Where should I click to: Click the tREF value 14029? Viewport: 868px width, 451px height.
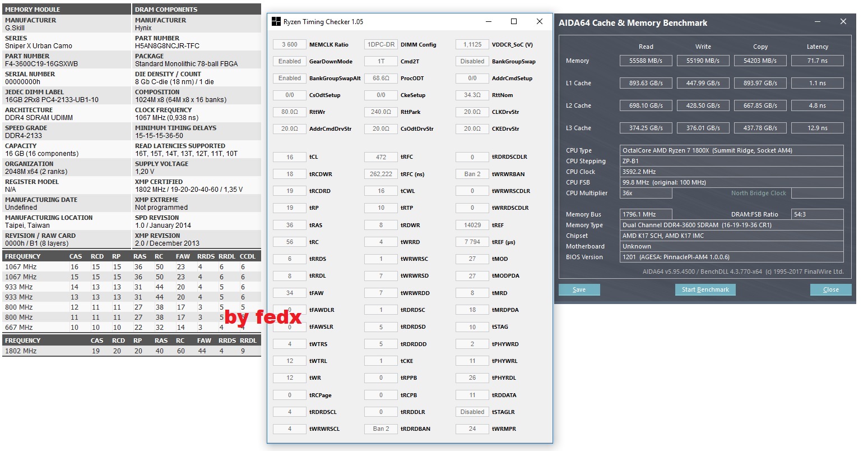pos(472,225)
